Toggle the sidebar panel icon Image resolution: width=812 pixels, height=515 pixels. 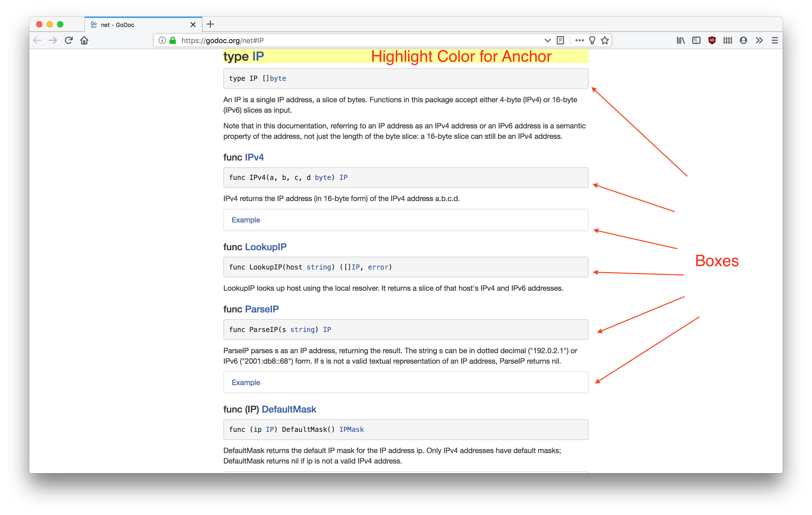(696, 41)
